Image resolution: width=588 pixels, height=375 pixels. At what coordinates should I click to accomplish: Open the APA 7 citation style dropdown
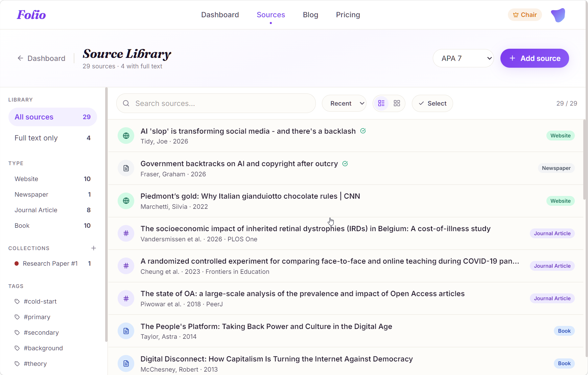point(463,58)
